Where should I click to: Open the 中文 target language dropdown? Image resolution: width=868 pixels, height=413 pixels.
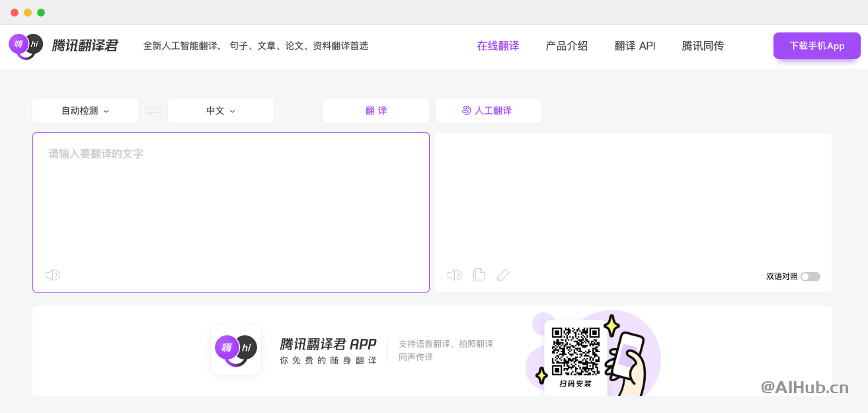tap(221, 111)
